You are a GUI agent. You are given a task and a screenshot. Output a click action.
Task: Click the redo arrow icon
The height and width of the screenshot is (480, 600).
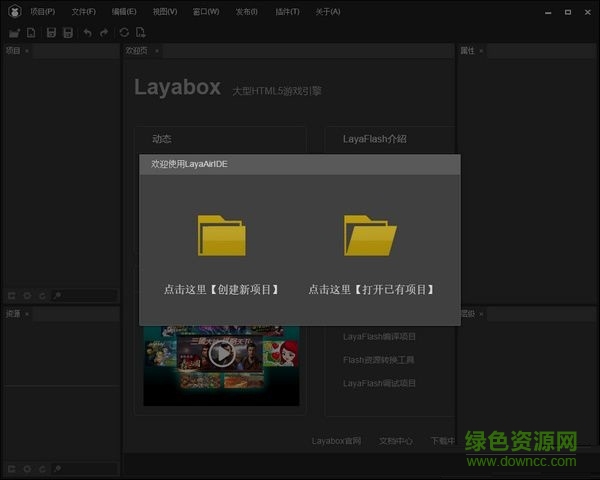(x=104, y=33)
